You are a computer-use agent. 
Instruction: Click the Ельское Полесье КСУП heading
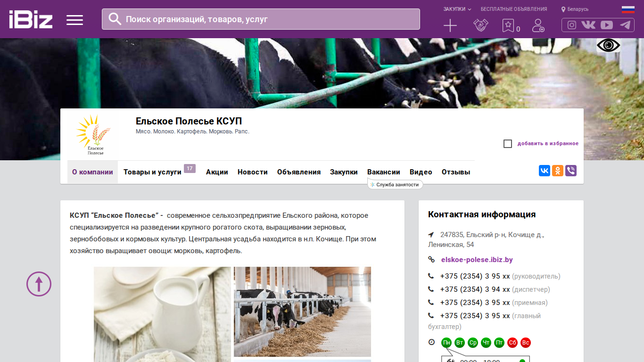189,121
